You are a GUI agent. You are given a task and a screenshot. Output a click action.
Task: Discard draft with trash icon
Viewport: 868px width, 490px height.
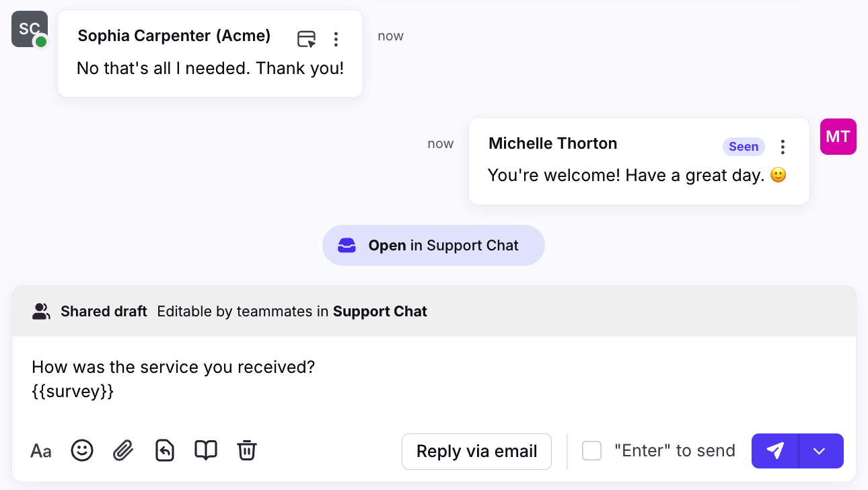(x=247, y=450)
